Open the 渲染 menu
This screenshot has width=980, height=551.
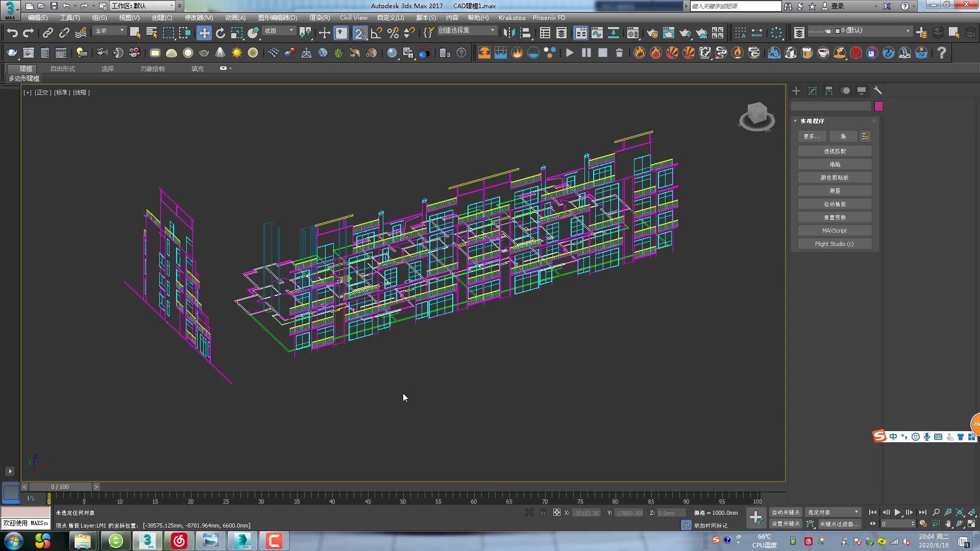click(x=319, y=17)
